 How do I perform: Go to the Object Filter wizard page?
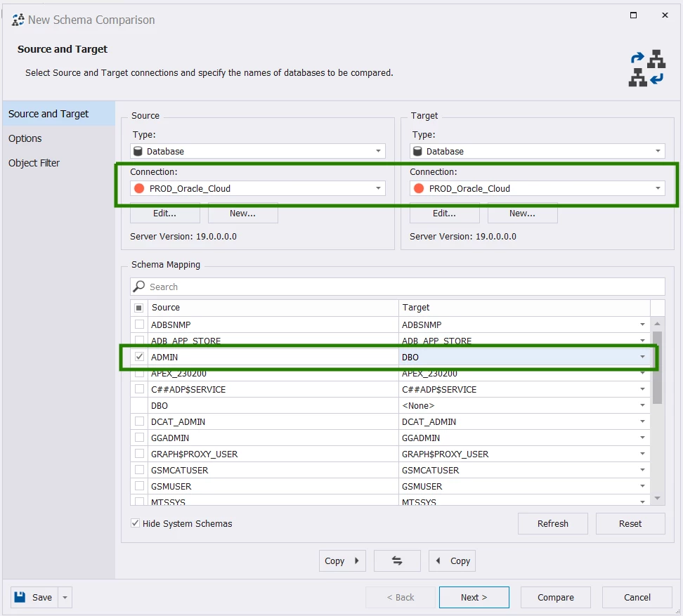pyautogui.click(x=59, y=163)
